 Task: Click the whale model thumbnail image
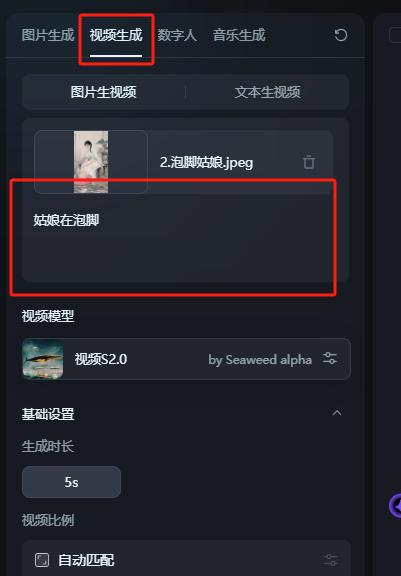[43, 359]
